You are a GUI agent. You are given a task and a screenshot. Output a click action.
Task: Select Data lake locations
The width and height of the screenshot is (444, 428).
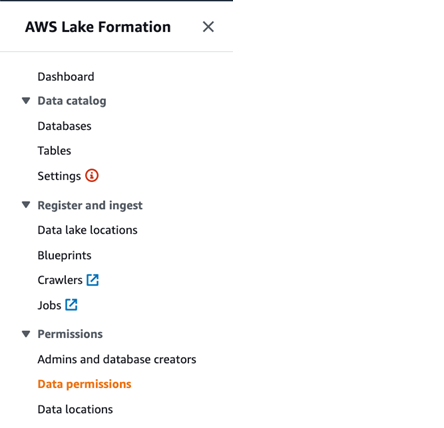[x=87, y=230]
